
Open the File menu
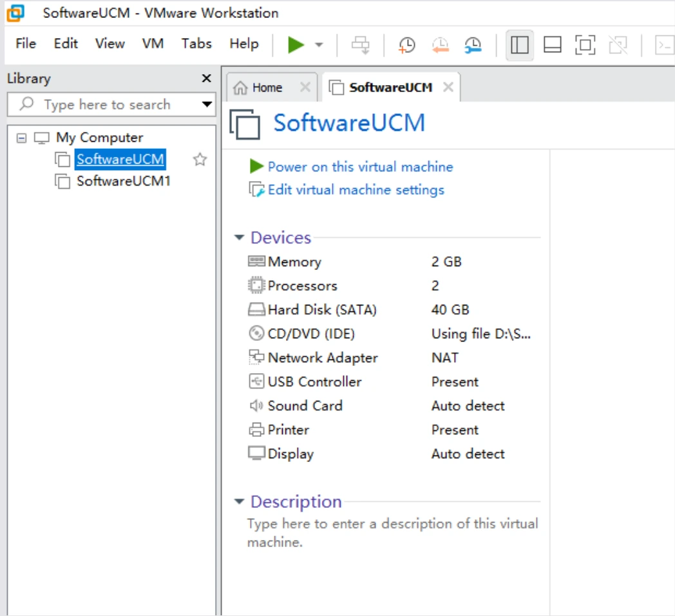tap(26, 44)
